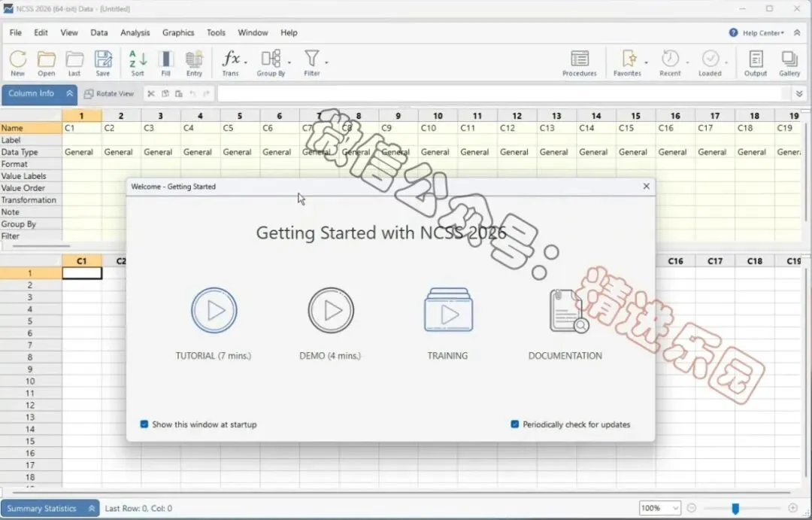Expand the formula bar double chevron
812x520 pixels.
pos(799,94)
